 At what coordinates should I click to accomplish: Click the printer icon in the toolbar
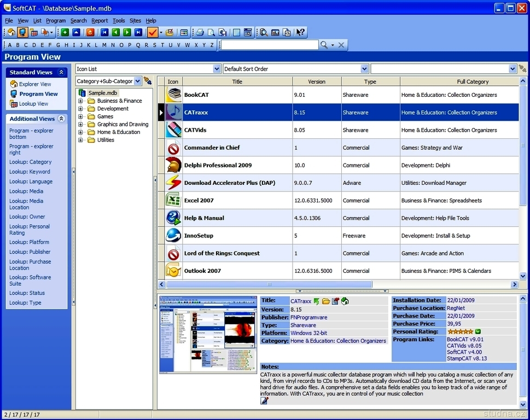[x=200, y=33]
